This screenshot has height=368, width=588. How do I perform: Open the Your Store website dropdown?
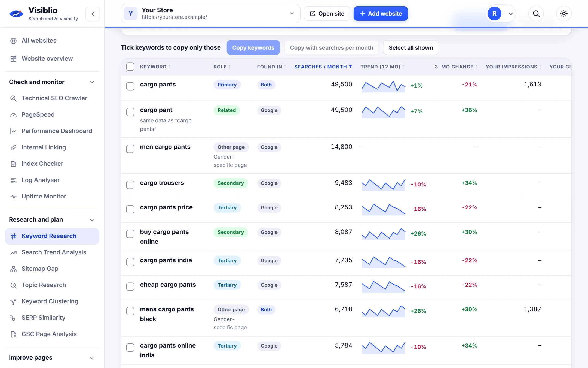(x=210, y=14)
